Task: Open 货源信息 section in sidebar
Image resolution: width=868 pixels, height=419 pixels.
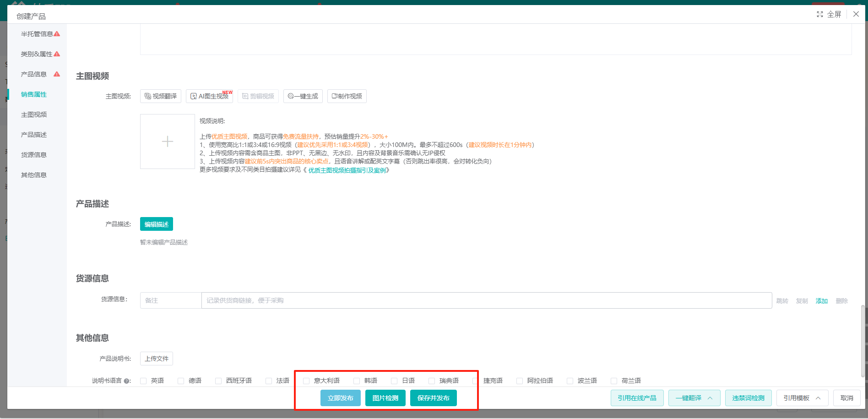Action: tap(34, 155)
